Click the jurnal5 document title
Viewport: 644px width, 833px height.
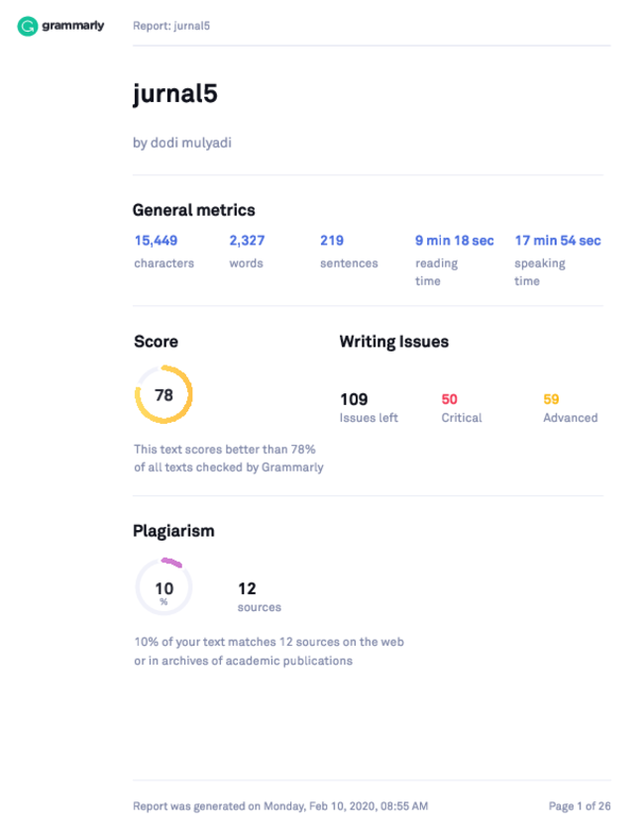click(x=174, y=94)
